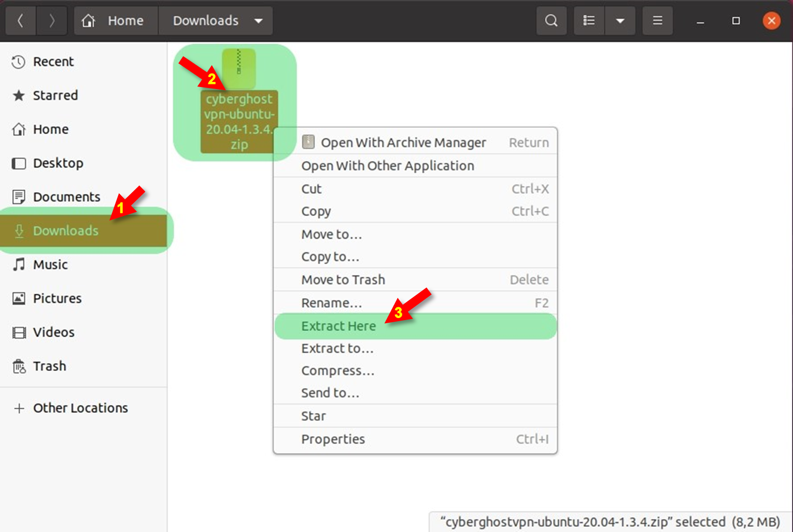The height and width of the screenshot is (532, 793).
Task: Select Cut from context menu
Action: [x=415, y=189]
